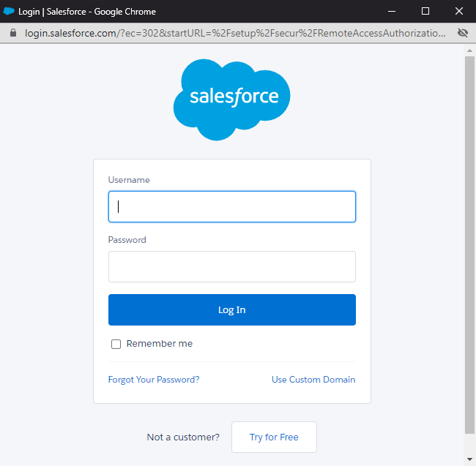Click the Username field label
Viewport: 476px width, 466px height.
(129, 180)
